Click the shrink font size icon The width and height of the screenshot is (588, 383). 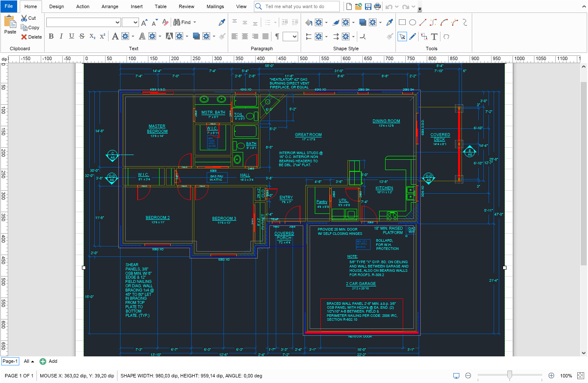click(155, 22)
